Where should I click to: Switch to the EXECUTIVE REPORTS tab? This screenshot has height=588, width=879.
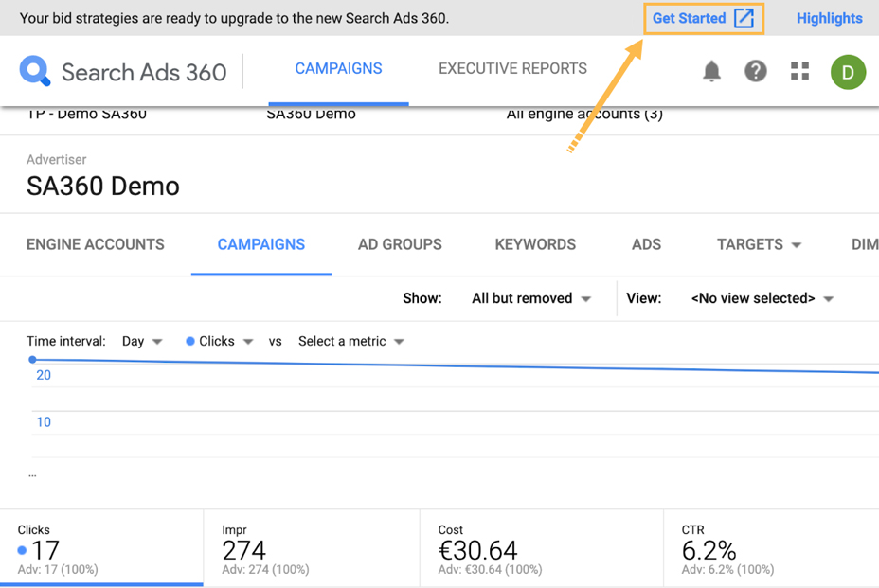coord(513,69)
